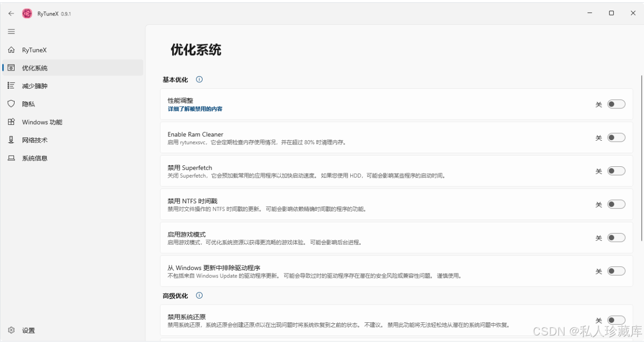Toggle the 禁用系统还原 switch

point(616,320)
